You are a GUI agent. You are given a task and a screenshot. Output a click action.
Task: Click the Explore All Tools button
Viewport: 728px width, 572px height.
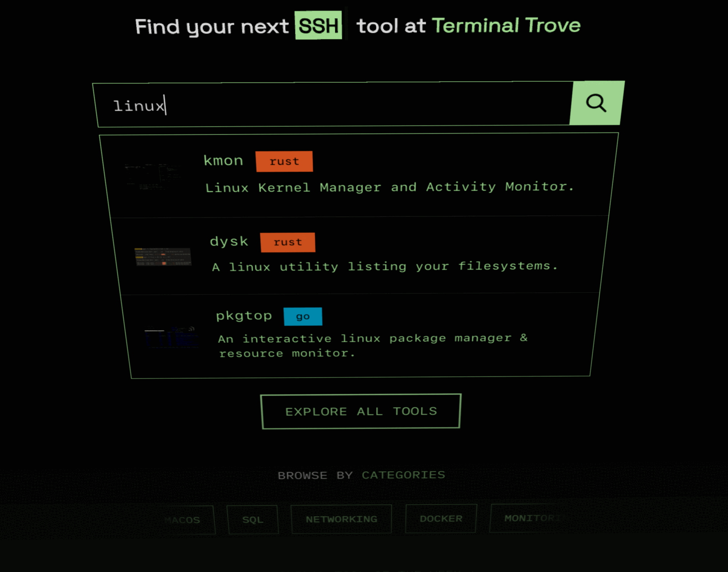(x=361, y=412)
